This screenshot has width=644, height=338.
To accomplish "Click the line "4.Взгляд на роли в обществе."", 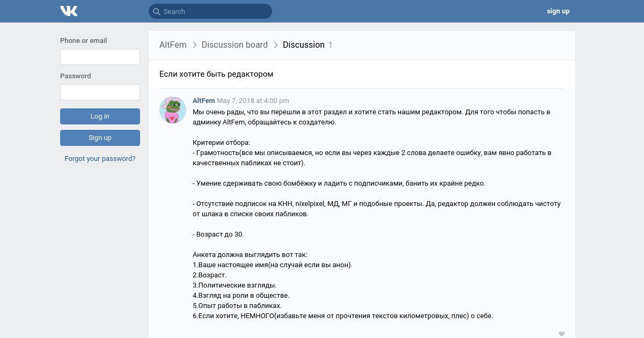I will [241, 296].
